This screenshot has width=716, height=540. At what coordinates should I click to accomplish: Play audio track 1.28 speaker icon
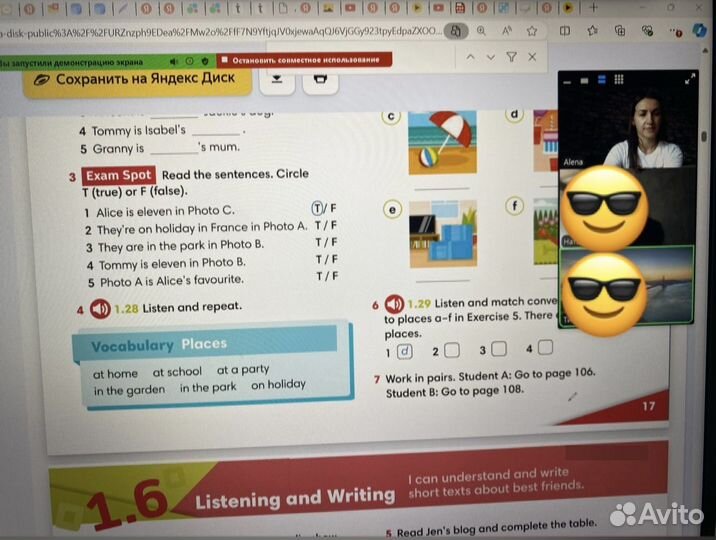100,308
